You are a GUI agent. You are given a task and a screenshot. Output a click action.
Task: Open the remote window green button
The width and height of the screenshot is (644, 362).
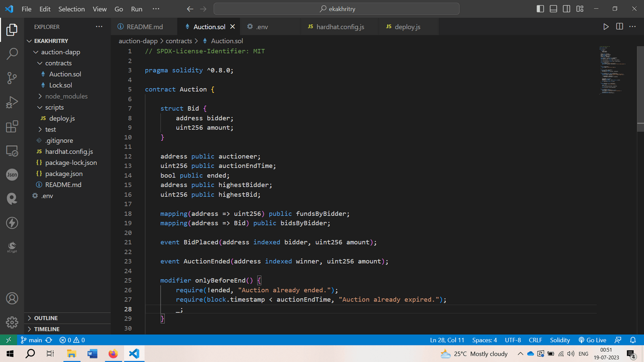(8, 340)
